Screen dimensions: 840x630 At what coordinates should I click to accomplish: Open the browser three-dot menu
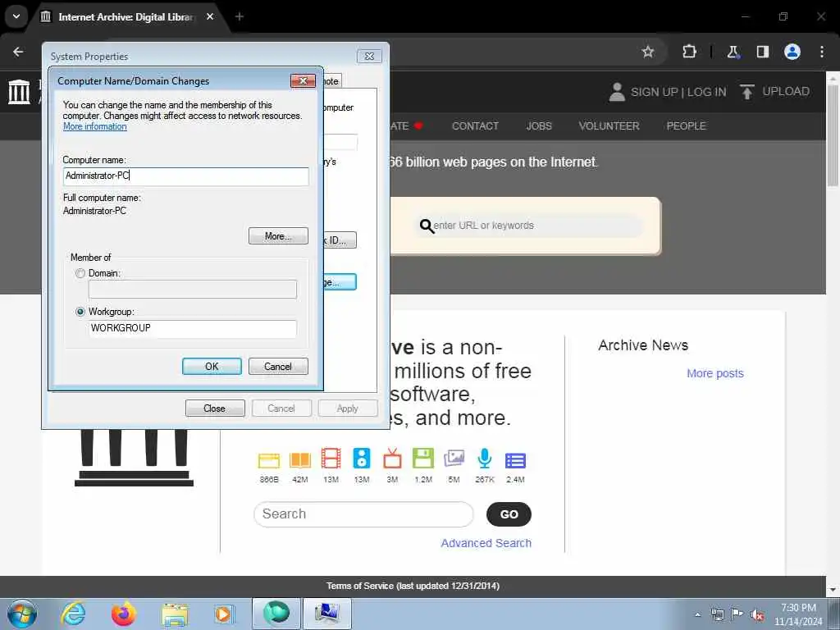click(821, 52)
